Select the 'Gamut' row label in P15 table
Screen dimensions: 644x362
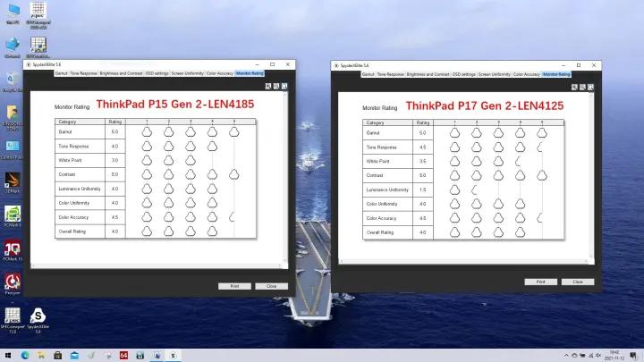point(65,132)
